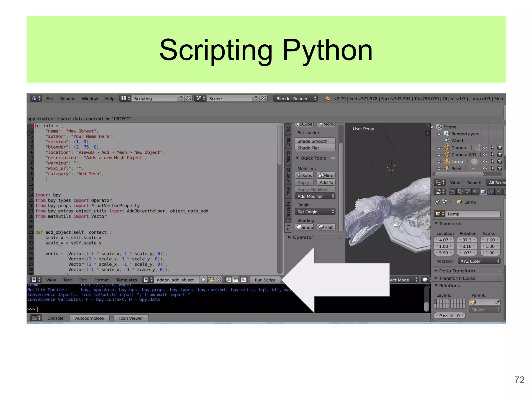The width and height of the screenshot is (532, 399).
Task: Click the Run Script button
Action: pyautogui.click(x=265, y=280)
